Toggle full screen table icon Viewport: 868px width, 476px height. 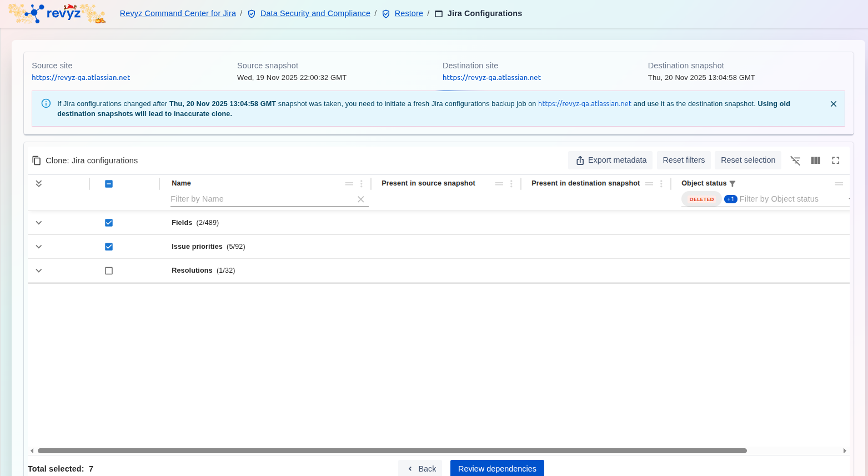pyautogui.click(x=835, y=161)
